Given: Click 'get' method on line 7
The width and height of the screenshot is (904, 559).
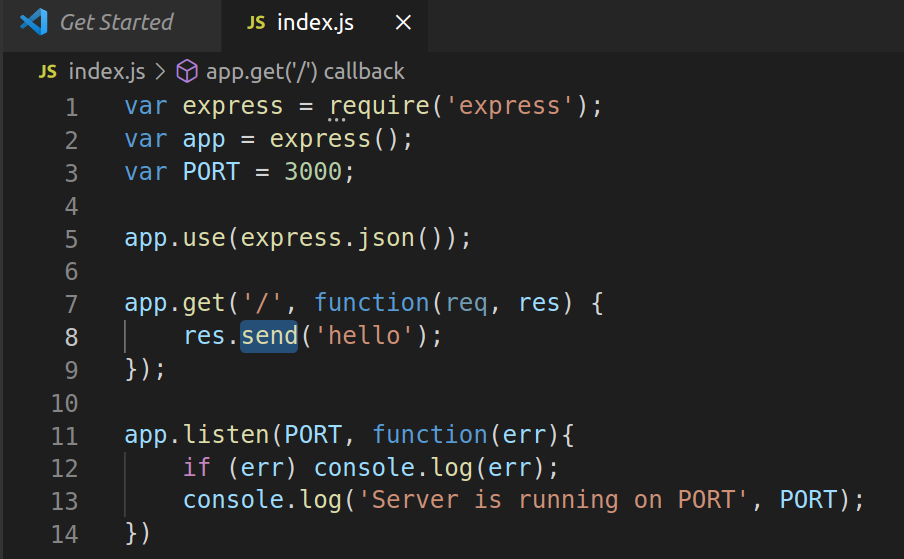Looking at the screenshot, I should coord(204,304).
